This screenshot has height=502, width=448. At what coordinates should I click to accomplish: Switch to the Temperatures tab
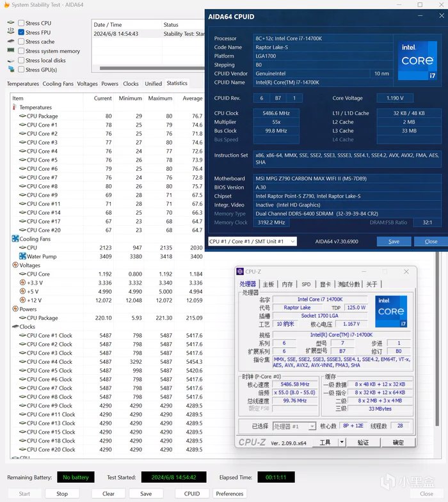23,84
